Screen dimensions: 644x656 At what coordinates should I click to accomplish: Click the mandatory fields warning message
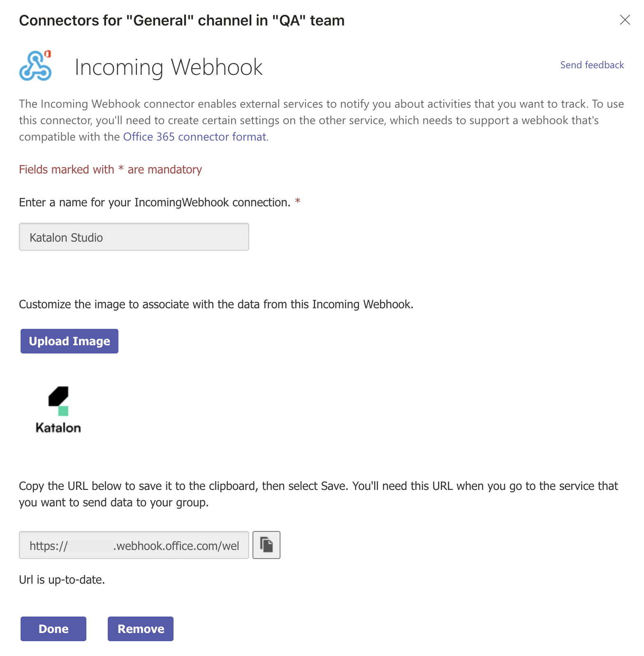pyautogui.click(x=110, y=169)
